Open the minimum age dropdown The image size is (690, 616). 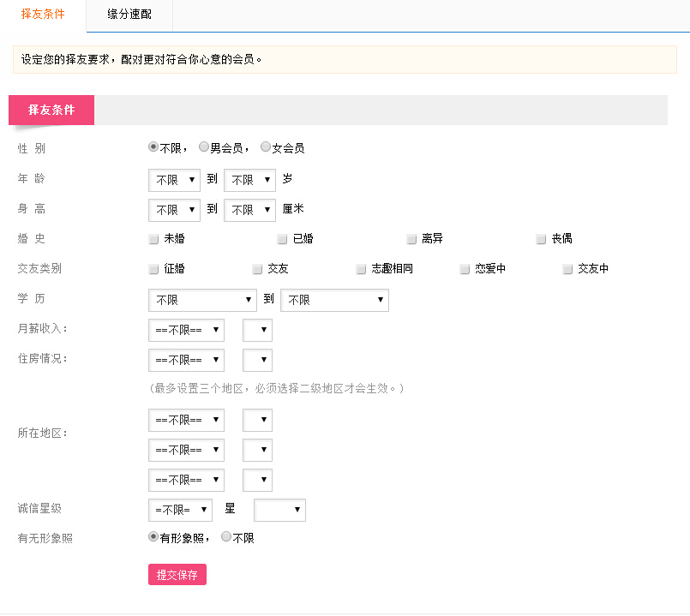point(174,180)
